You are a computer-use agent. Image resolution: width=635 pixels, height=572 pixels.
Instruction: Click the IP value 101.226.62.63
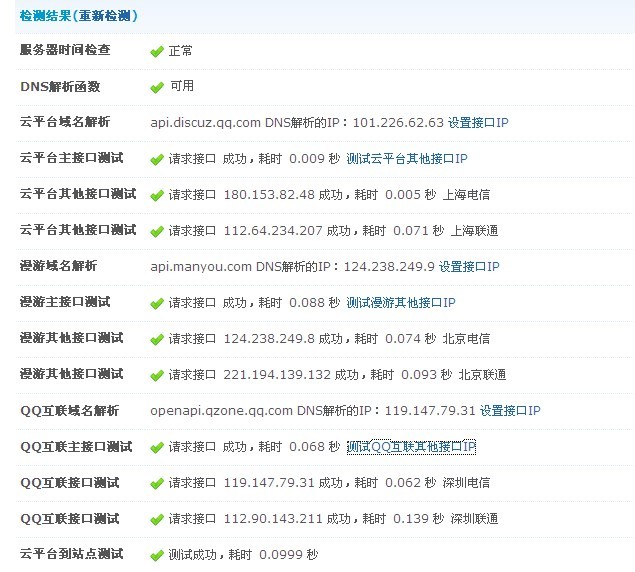tap(398, 122)
